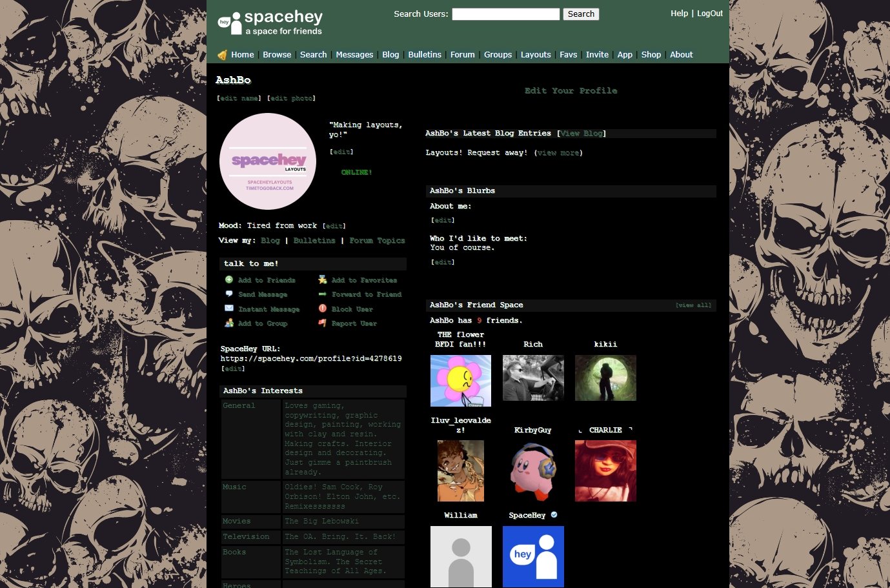890x588 pixels.
Task: Click the envelope Instant Message icon
Action: tap(228, 309)
